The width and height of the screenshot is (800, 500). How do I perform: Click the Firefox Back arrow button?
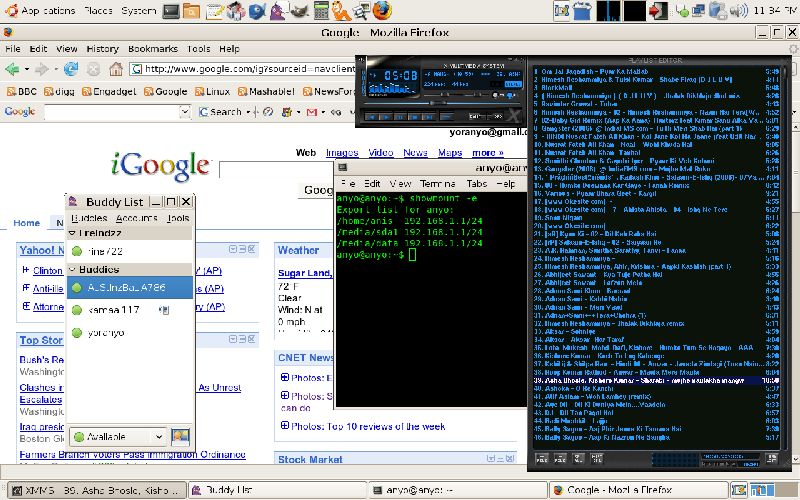(12, 69)
